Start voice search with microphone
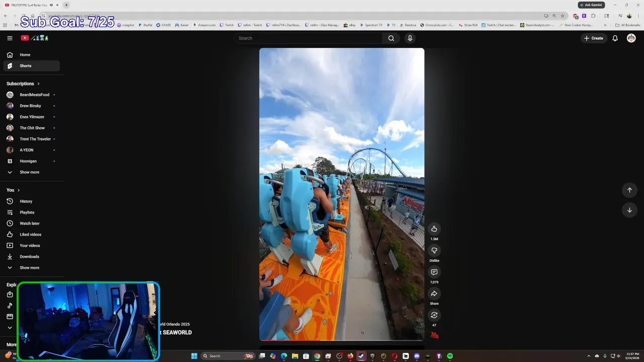The width and height of the screenshot is (644, 362). [410, 38]
